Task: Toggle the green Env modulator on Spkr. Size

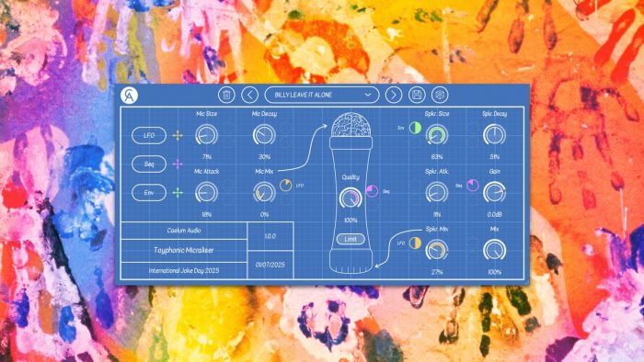Action: 415,128
